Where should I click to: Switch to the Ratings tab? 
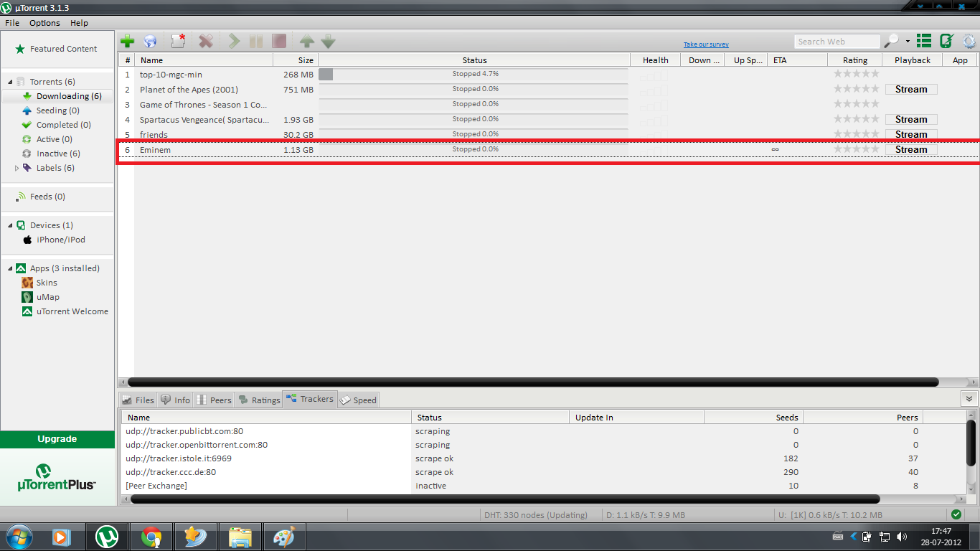[x=259, y=400]
